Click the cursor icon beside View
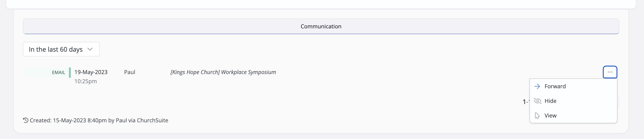 (x=537, y=115)
